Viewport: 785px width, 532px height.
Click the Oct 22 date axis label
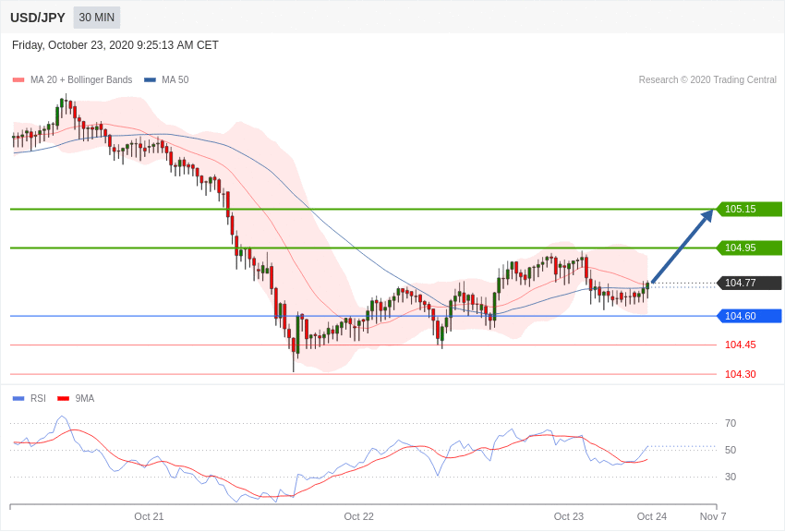358,516
